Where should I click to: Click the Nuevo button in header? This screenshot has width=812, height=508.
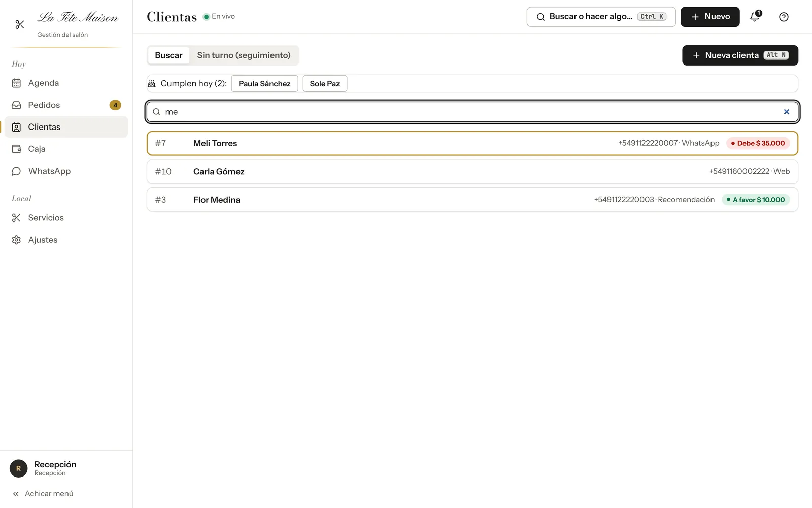point(710,17)
